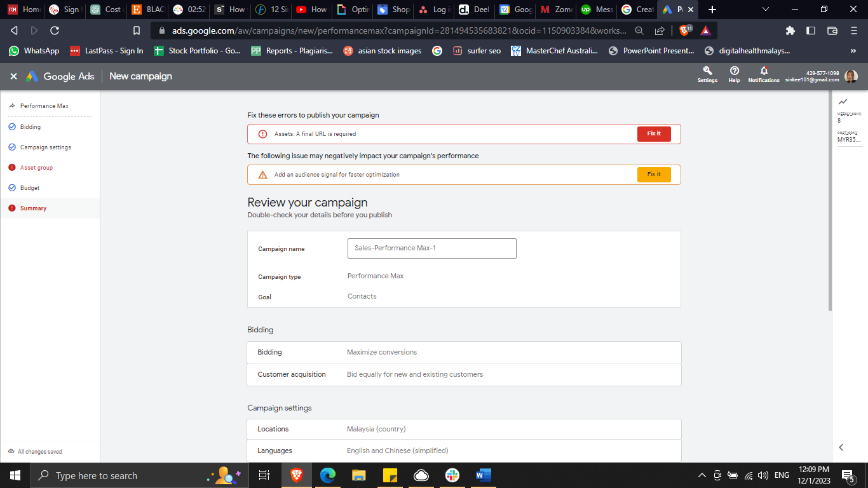Click the Brave Shields lion icon

685,30
